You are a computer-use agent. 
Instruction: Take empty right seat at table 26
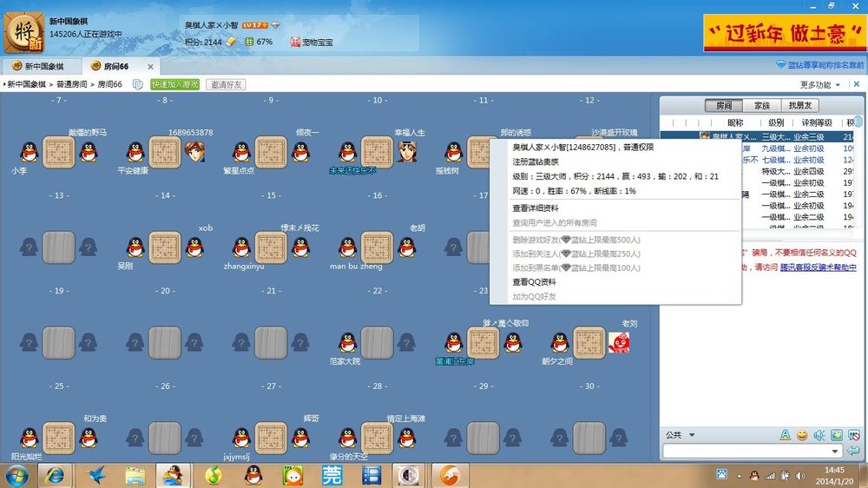coord(194,438)
